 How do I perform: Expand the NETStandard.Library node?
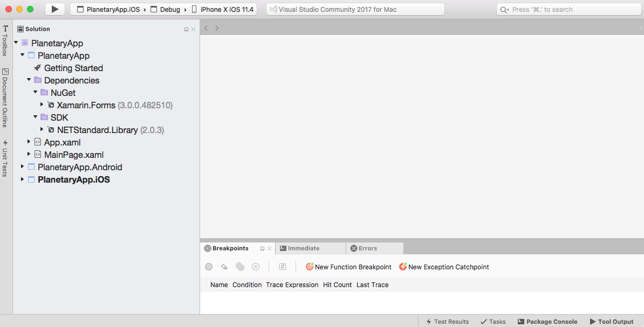tap(42, 129)
